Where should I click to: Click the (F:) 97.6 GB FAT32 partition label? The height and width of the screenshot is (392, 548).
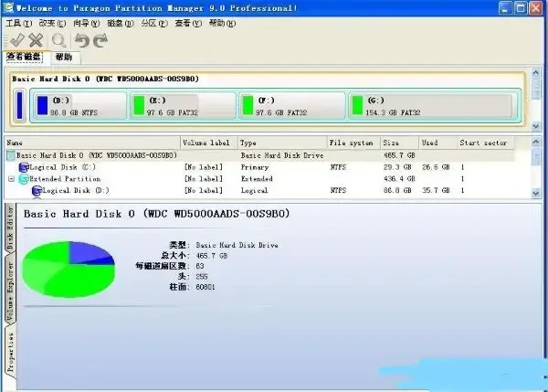[281, 106]
